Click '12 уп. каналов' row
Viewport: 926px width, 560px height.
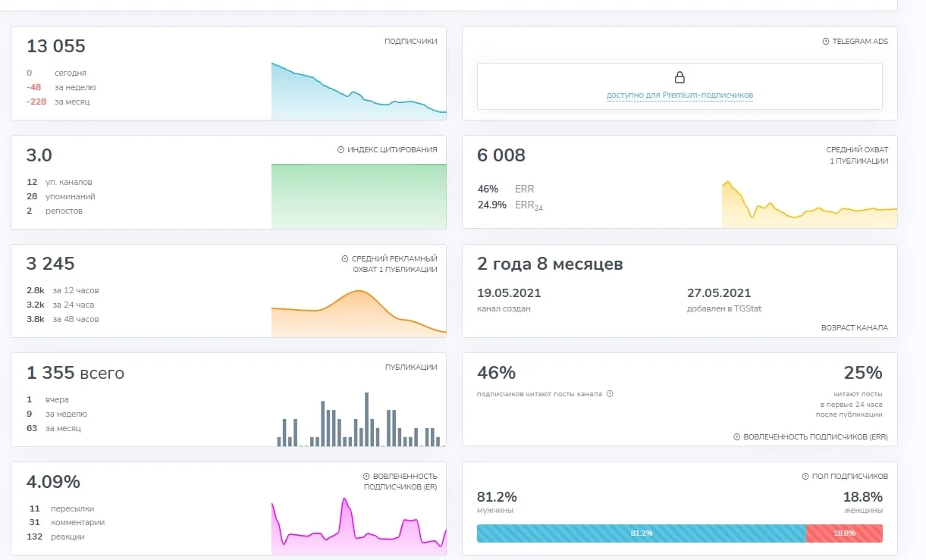[x=59, y=182]
